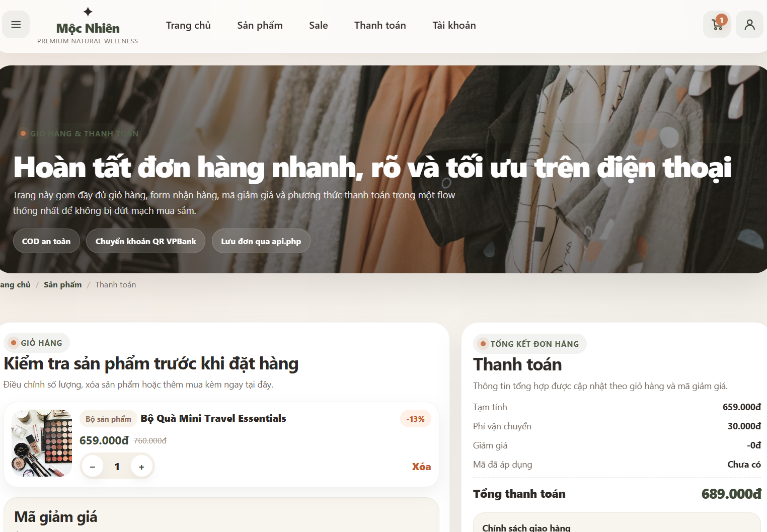
Task: Open the shopping cart icon
Action: click(716, 24)
